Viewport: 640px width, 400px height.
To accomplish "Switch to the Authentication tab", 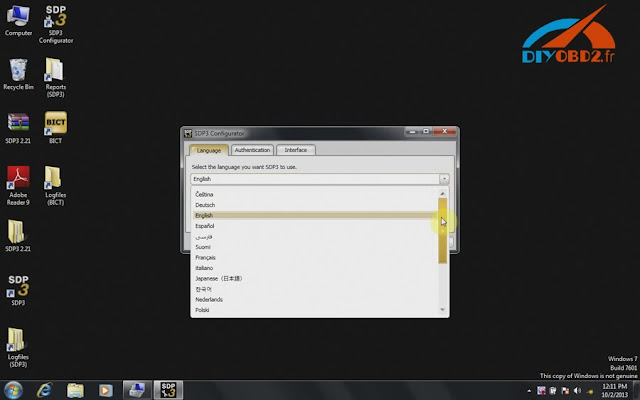I will (252, 150).
